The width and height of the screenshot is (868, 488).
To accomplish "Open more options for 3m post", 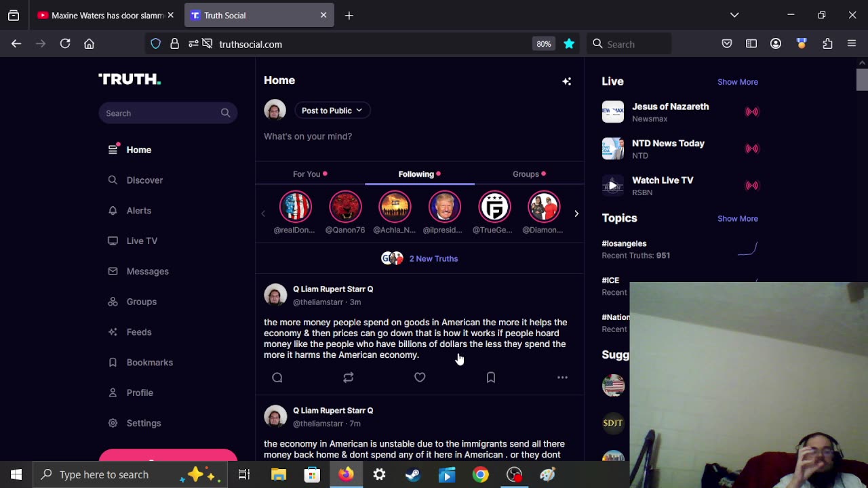I will click(x=562, y=378).
